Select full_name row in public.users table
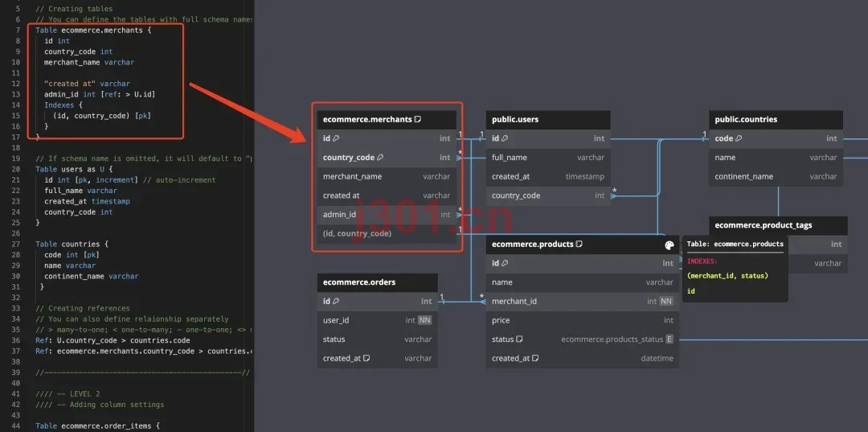The height and width of the screenshot is (432, 868). tap(548, 158)
